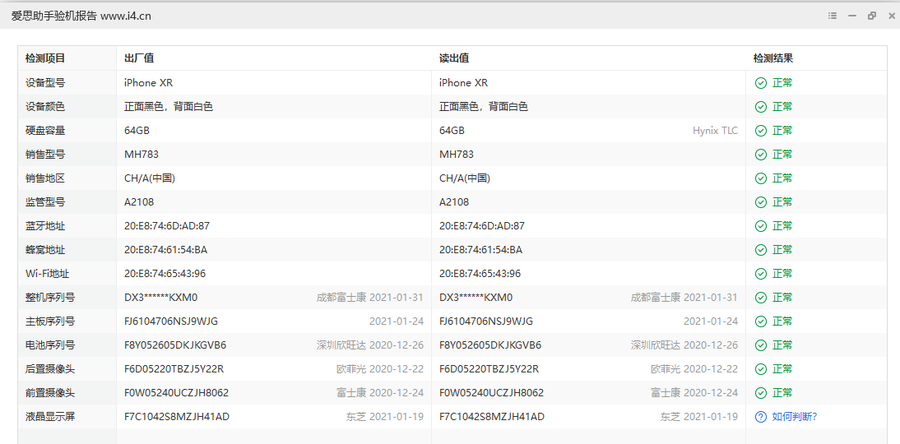Click the window title 爱思助手验机报告 www.i4.cn
Screen dimensions: 900x444
point(82,16)
